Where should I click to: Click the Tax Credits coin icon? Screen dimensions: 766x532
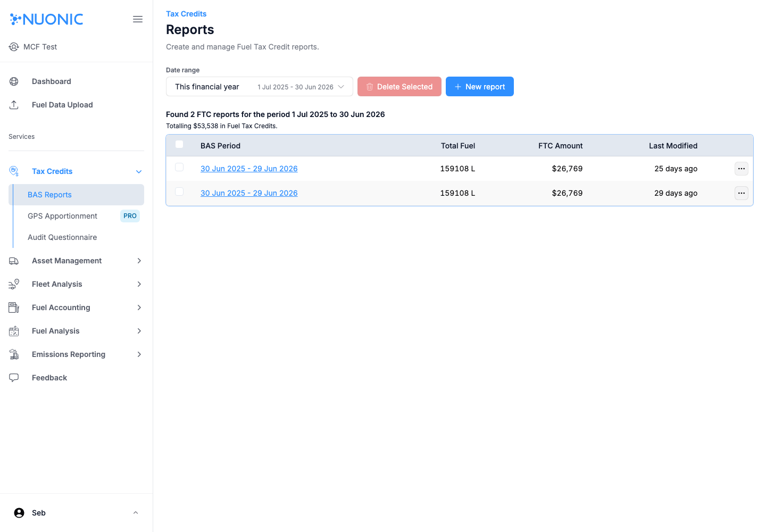13,171
